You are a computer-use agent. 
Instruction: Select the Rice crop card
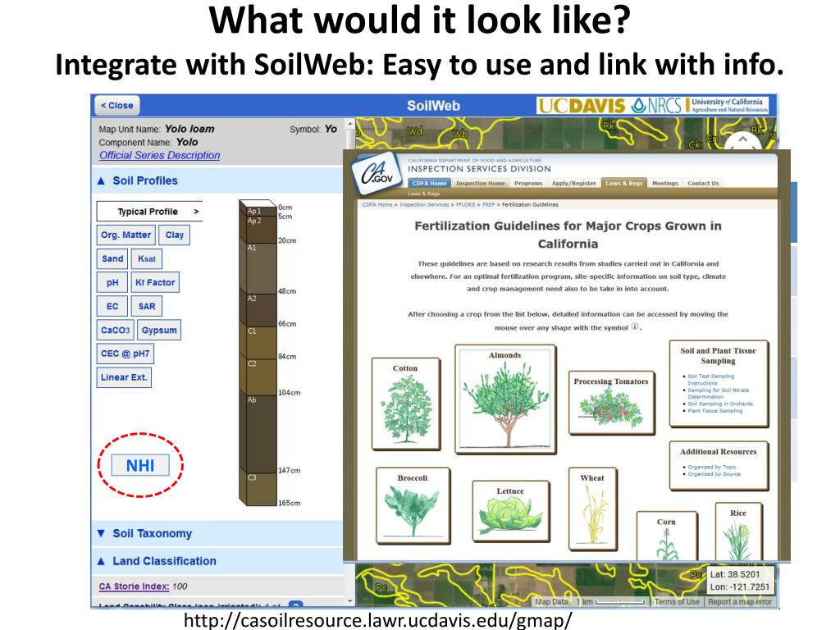[x=738, y=532]
